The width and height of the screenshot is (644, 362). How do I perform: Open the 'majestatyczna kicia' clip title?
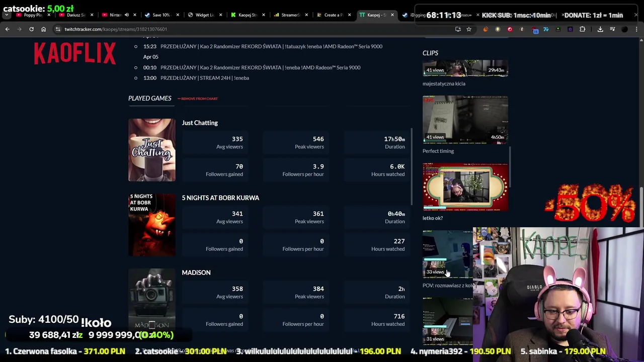coord(444,84)
